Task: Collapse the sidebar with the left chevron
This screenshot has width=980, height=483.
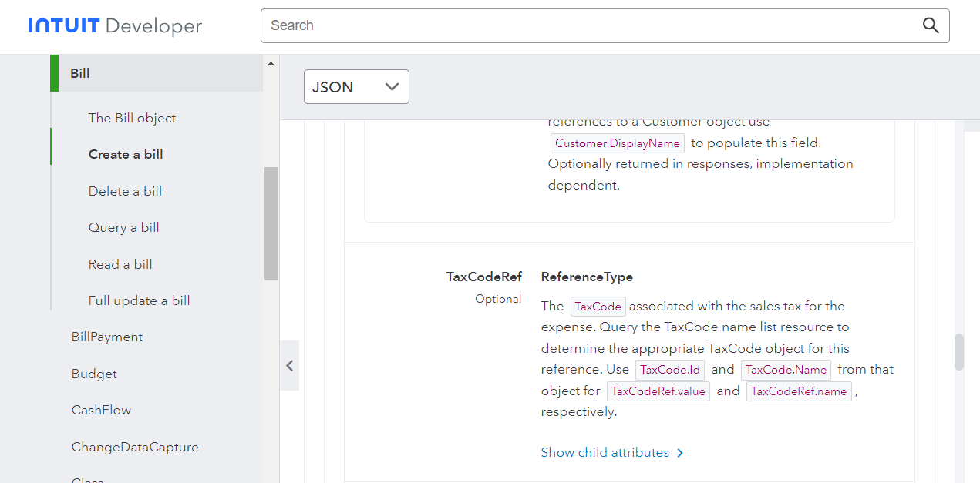Action: tap(289, 366)
